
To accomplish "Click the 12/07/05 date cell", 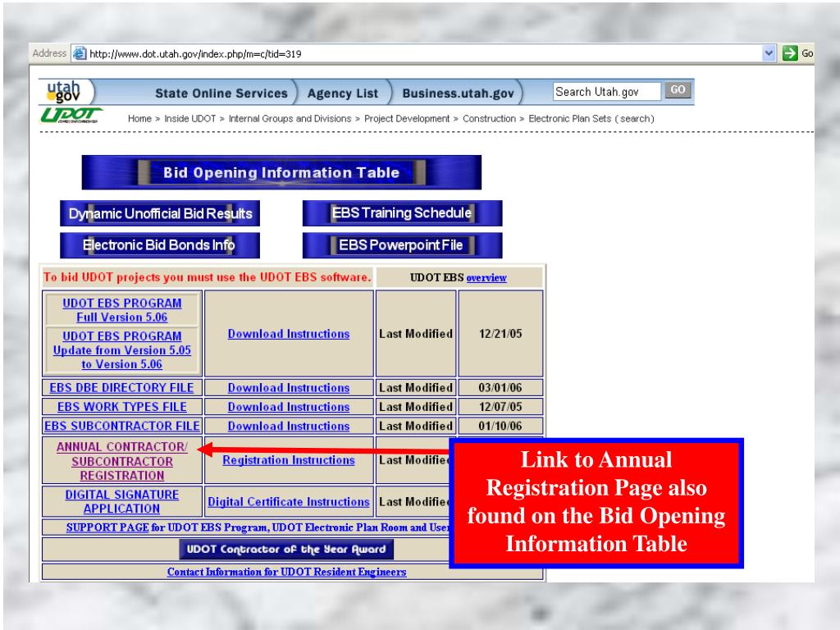I will pos(500,407).
